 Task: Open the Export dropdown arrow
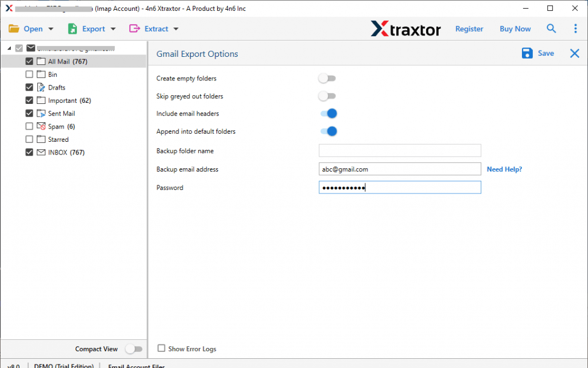pos(113,28)
